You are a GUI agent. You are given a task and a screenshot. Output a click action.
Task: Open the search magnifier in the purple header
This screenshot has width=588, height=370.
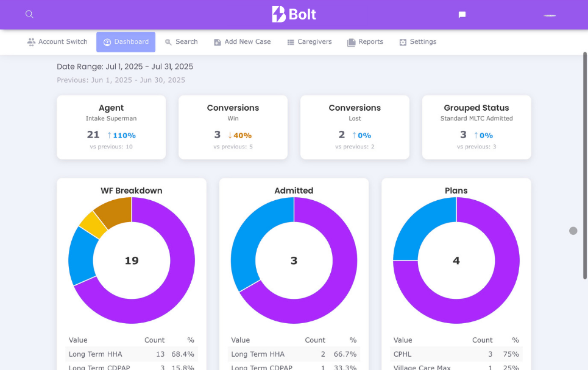[x=29, y=14]
